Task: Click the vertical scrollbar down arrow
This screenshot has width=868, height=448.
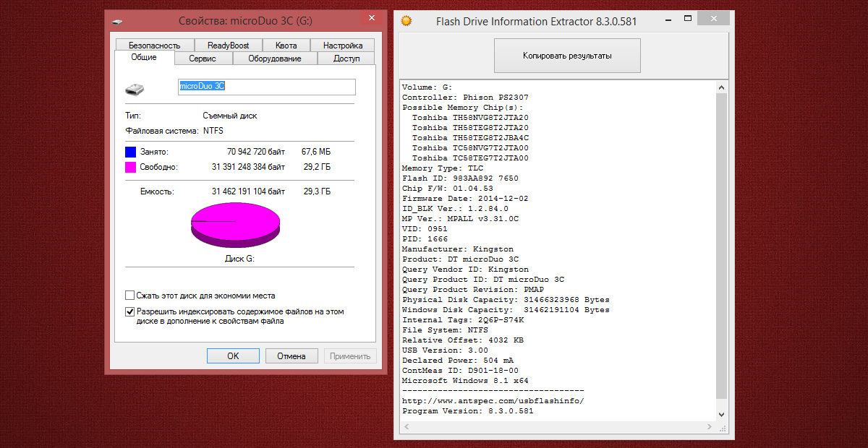Action: (720, 414)
